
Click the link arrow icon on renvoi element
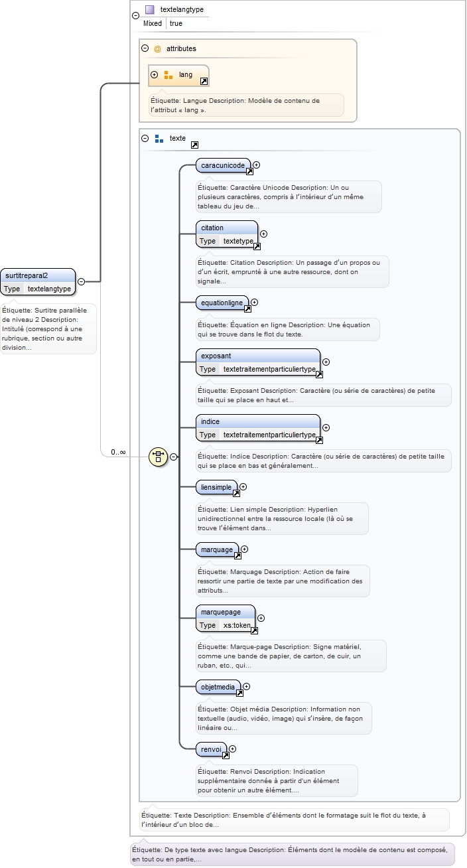pyautogui.click(x=226, y=755)
